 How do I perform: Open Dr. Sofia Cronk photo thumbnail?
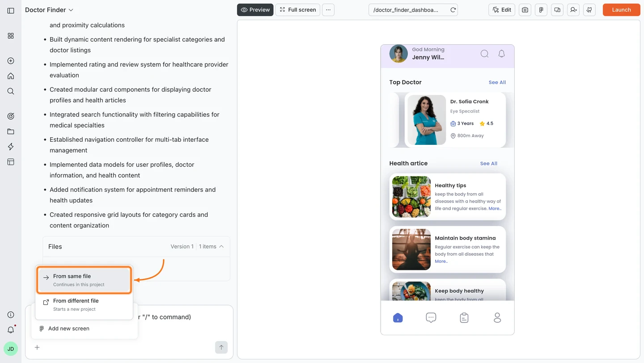coord(427,120)
